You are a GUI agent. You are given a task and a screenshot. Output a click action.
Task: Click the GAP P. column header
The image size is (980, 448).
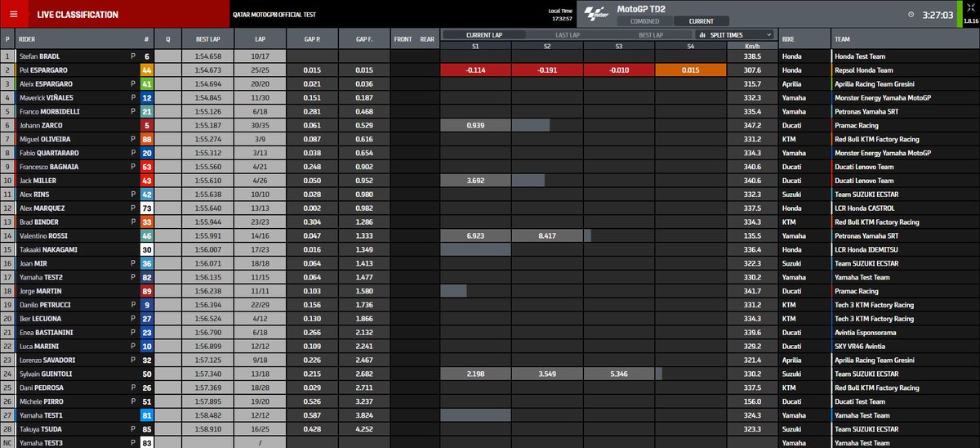pyautogui.click(x=311, y=39)
